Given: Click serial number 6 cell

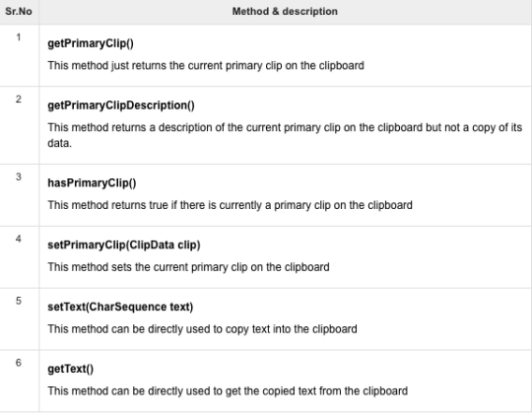Looking at the screenshot, I should (19, 382).
